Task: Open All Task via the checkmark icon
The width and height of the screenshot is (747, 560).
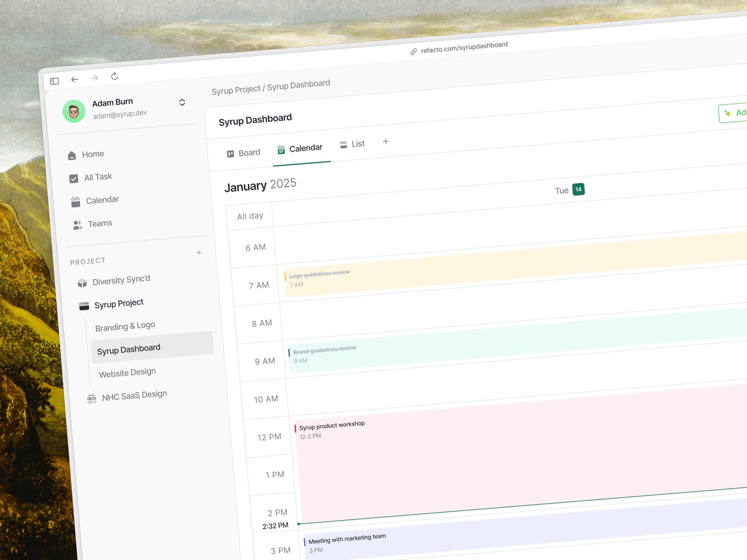Action: click(x=74, y=178)
